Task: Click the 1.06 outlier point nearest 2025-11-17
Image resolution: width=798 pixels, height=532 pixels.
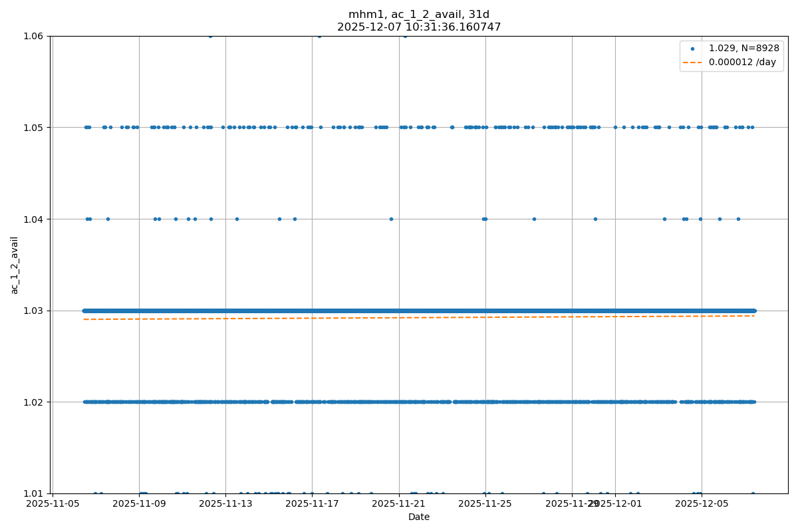Action: (x=319, y=36)
